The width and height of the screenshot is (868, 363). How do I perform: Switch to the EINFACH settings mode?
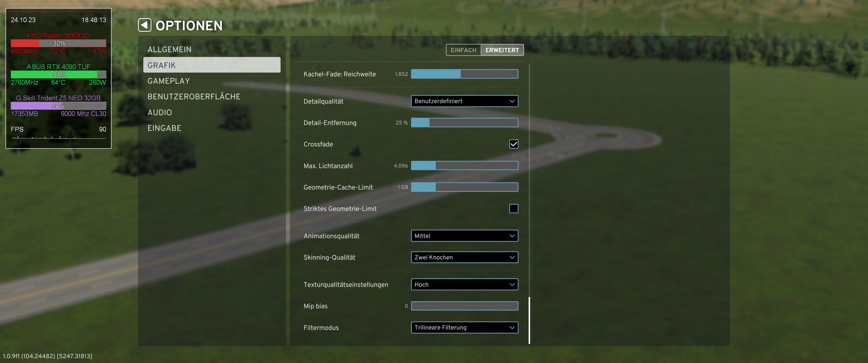(463, 50)
